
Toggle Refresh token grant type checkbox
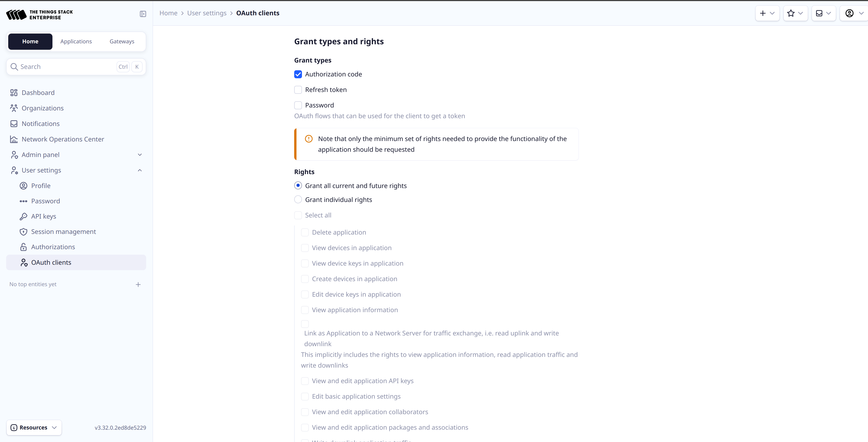coord(298,90)
